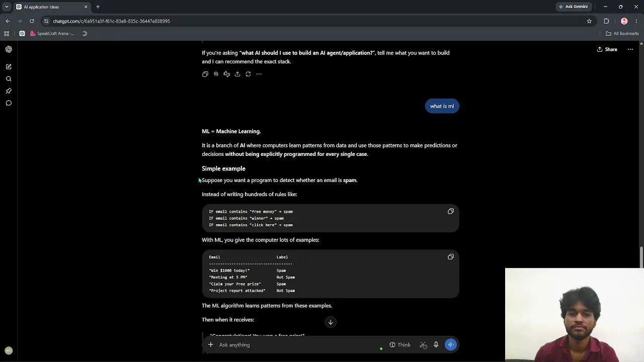Reload the ChatGPT page
This screenshot has height=362, width=644.
click(32, 21)
